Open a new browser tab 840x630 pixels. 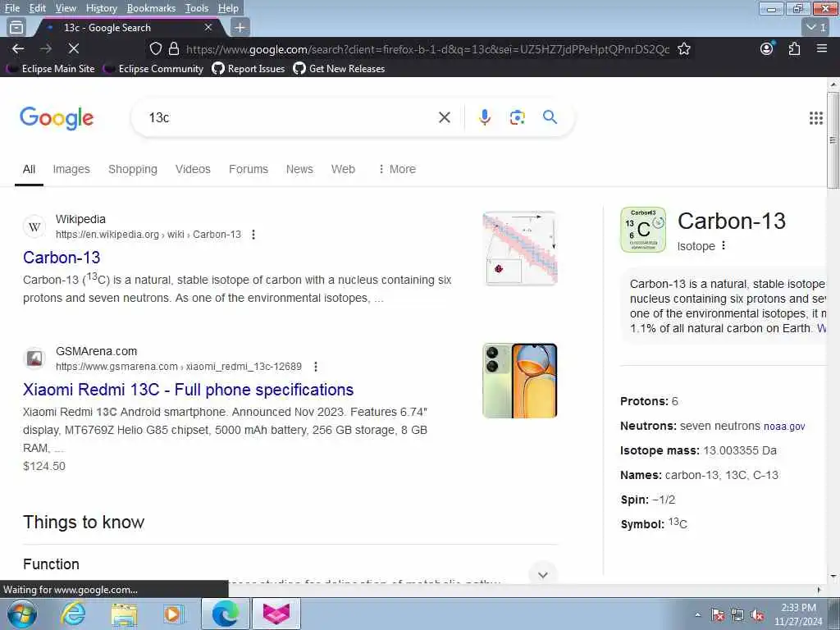pos(240,27)
